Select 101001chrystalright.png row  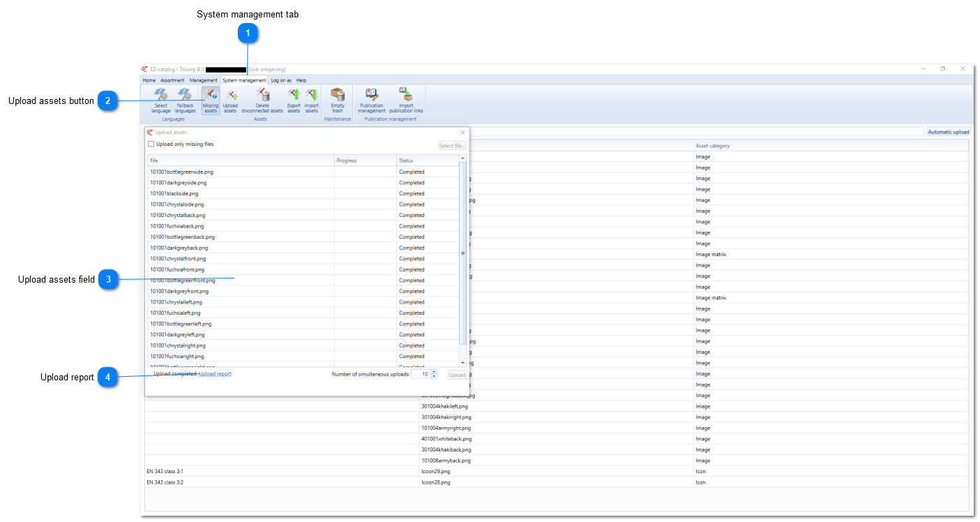pyautogui.click(x=303, y=345)
